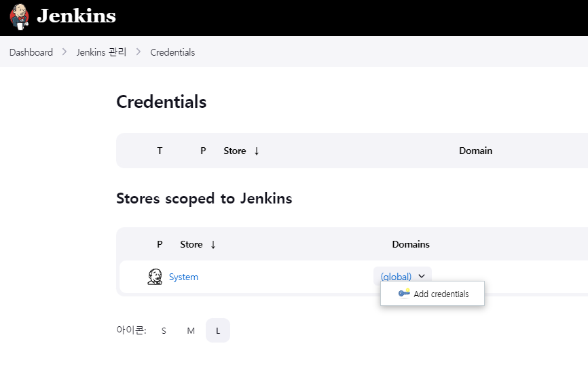
Task: Choose Add credentials from the dropdown menu
Action: click(x=433, y=294)
